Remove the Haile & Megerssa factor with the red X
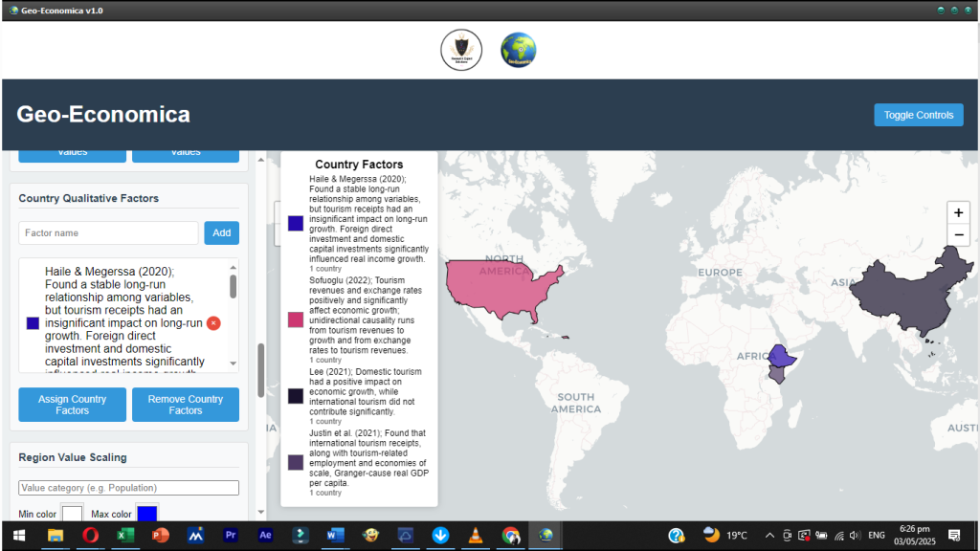The width and height of the screenshot is (980, 551). 213,323
